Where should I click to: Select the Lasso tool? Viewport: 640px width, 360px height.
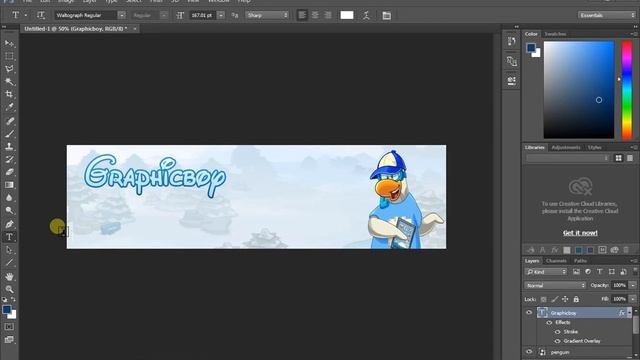click(x=9, y=69)
